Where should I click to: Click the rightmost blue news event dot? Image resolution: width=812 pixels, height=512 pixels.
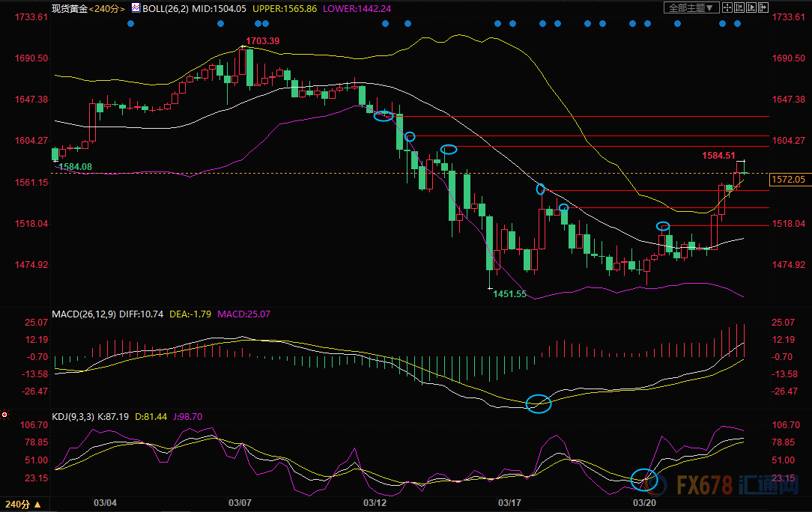[x=737, y=24]
